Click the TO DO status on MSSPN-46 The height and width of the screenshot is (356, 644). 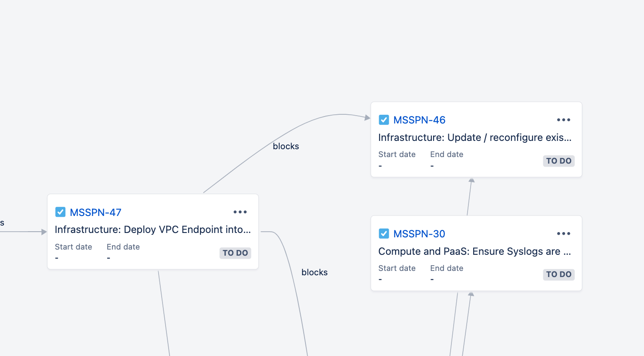click(559, 161)
